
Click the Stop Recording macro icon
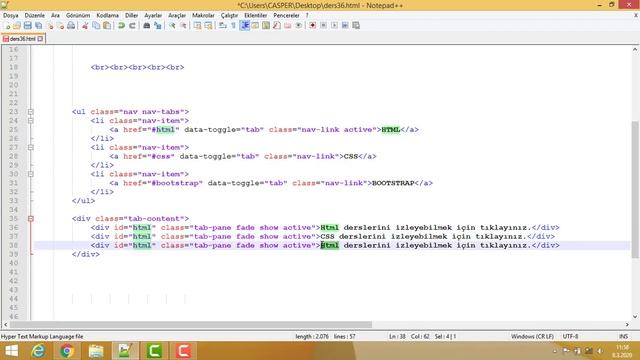pos(323,25)
